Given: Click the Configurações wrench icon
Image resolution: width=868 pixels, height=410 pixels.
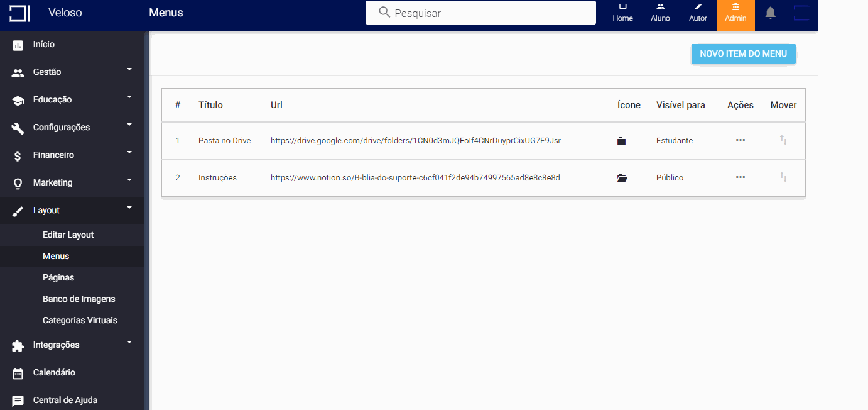Looking at the screenshot, I should click(x=18, y=128).
